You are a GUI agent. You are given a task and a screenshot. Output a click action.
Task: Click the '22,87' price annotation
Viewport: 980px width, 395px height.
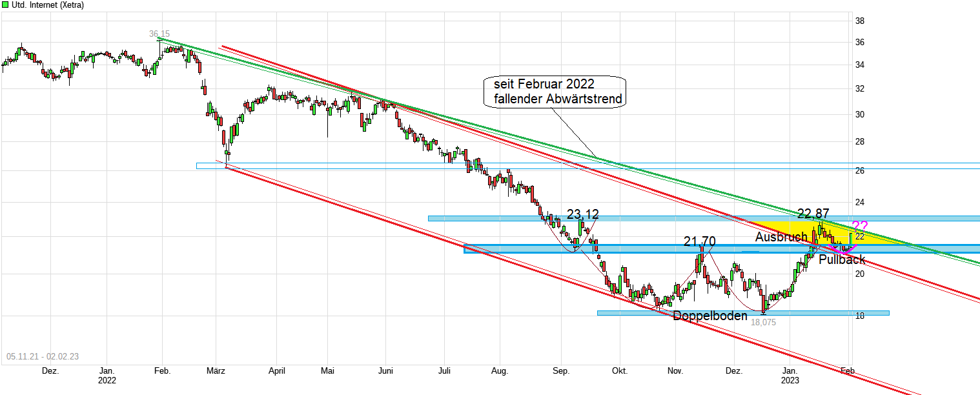coord(813,213)
